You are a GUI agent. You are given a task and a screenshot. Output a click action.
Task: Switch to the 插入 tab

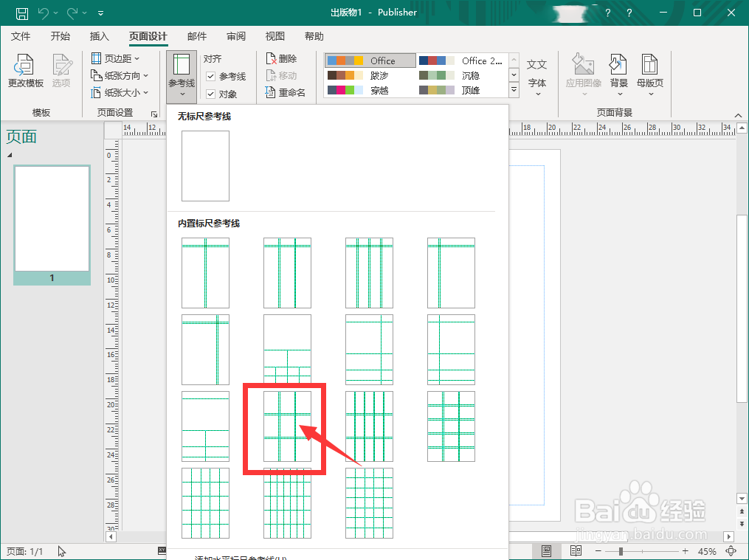click(x=100, y=36)
